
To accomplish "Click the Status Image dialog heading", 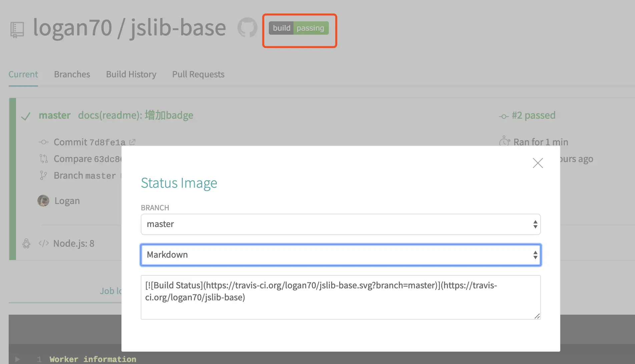I will pyautogui.click(x=179, y=183).
